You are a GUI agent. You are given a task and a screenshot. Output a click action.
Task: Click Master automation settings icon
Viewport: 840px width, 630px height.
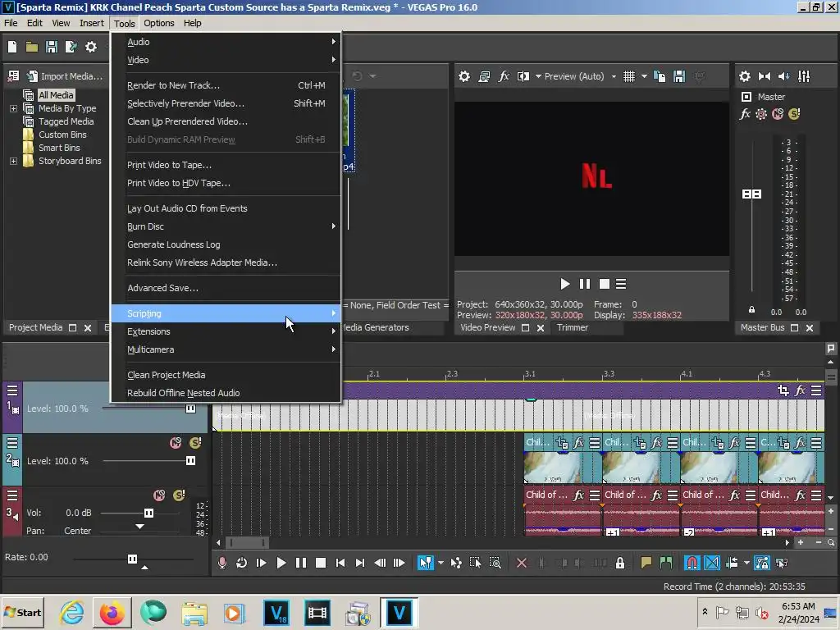coord(761,114)
